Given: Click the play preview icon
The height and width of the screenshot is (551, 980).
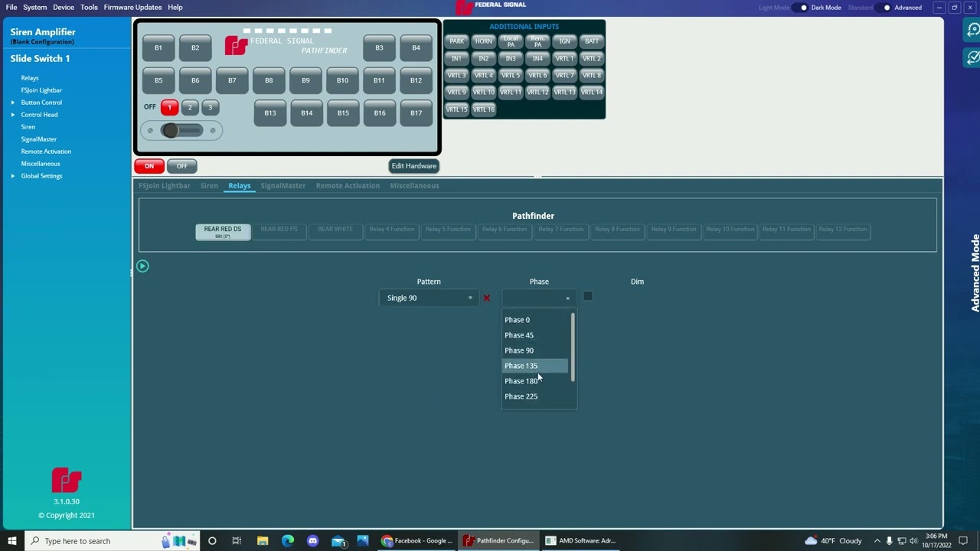Looking at the screenshot, I should coord(142,266).
